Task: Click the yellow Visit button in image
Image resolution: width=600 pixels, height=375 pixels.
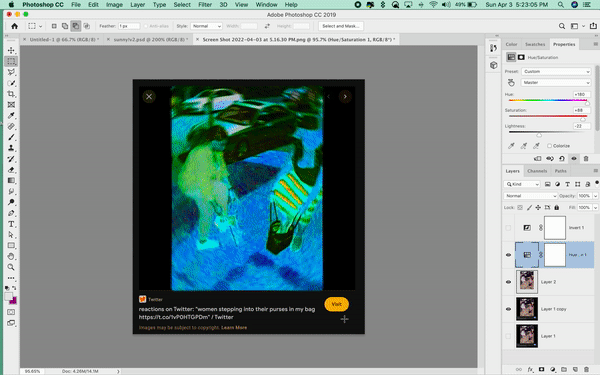Action: pyautogui.click(x=336, y=304)
